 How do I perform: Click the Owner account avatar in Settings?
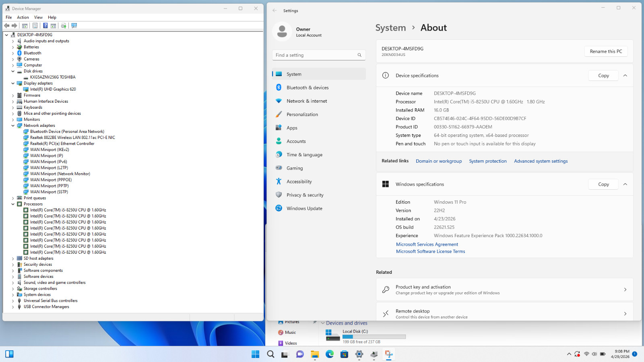click(282, 32)
